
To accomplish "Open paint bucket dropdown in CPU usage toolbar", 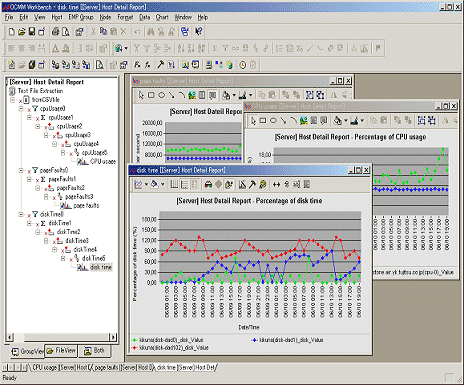I will (346, 120).
